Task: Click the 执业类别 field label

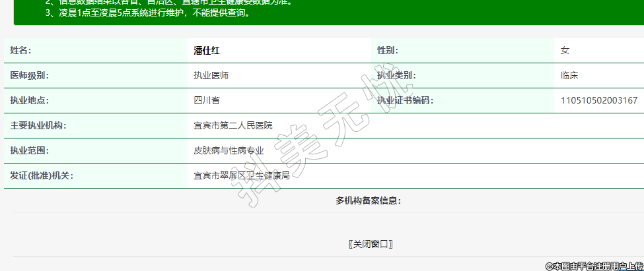Action: tap(396, 75)
